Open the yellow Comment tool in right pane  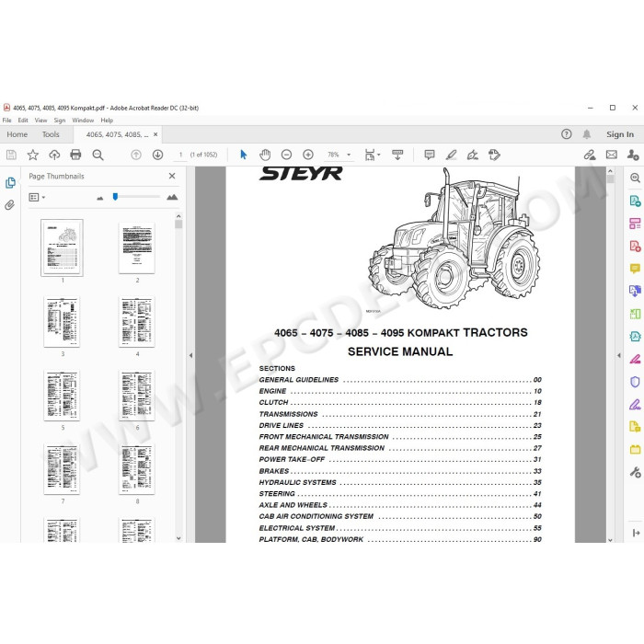pyautogui.click(x=635, y=269)
